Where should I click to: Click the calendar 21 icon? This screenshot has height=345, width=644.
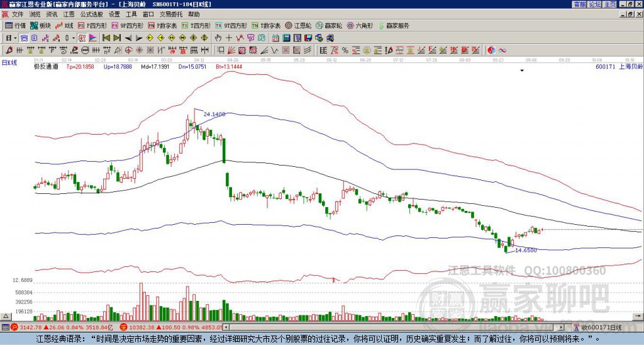point(275,38)
